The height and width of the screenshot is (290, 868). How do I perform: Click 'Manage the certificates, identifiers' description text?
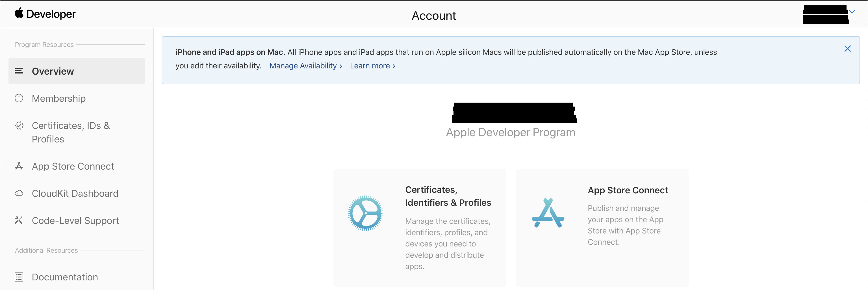pos(448,243)
